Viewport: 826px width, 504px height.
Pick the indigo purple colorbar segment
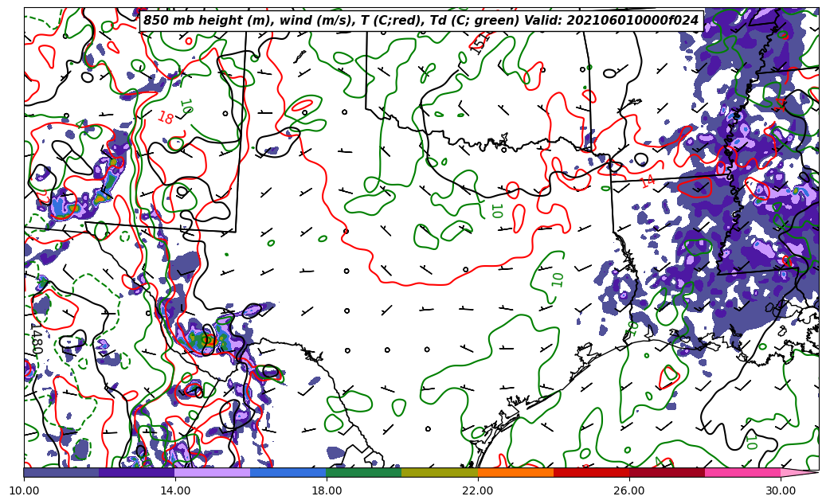tap(136, 472)
